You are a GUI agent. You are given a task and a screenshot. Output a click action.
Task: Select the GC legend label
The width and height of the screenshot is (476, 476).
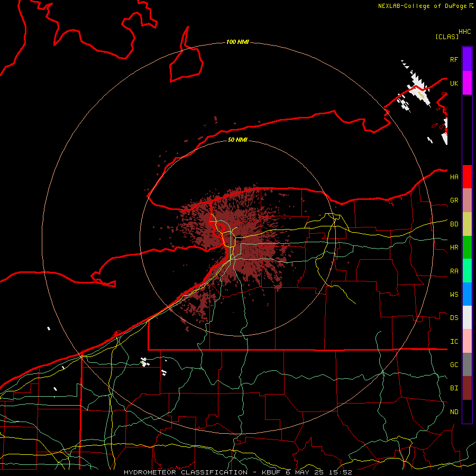click(x=454, y=365)
